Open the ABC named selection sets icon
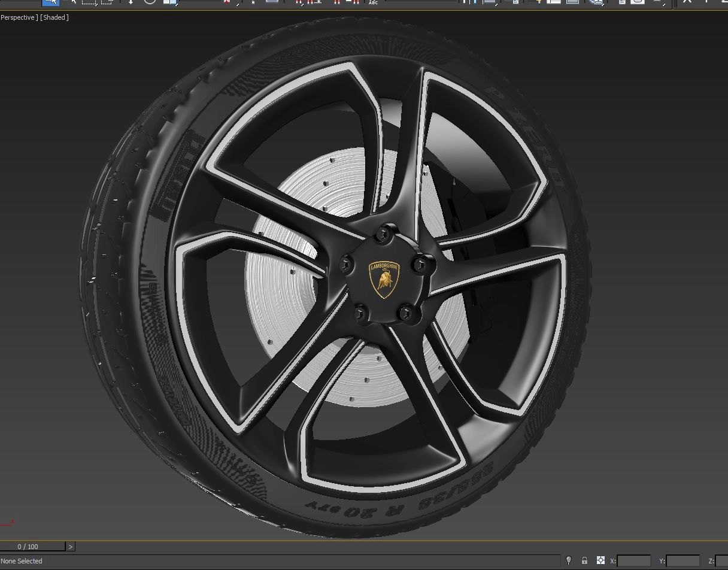The image size is (728, 570). coord(373,2)
